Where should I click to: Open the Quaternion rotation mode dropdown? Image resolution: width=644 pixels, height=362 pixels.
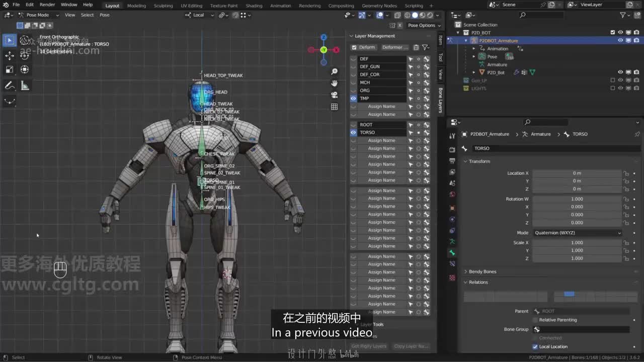pyautogui.click(x=577, y=233)
